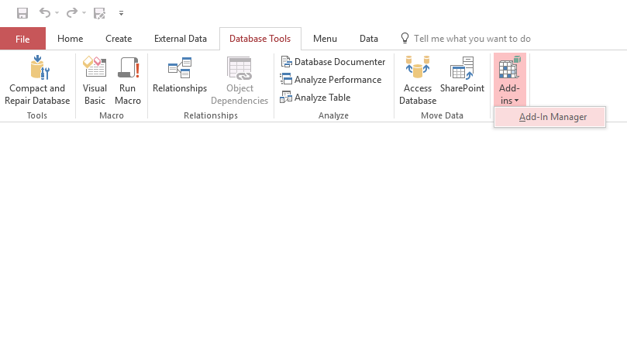Switch to the Home tab
The image size is (627, 364).
(x=70, y=39)
